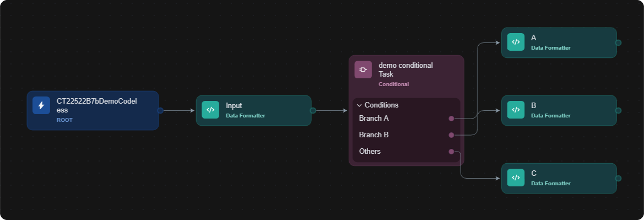644x220 pixels.
Task: Click node C's output connector
Action: coord(618,179)
